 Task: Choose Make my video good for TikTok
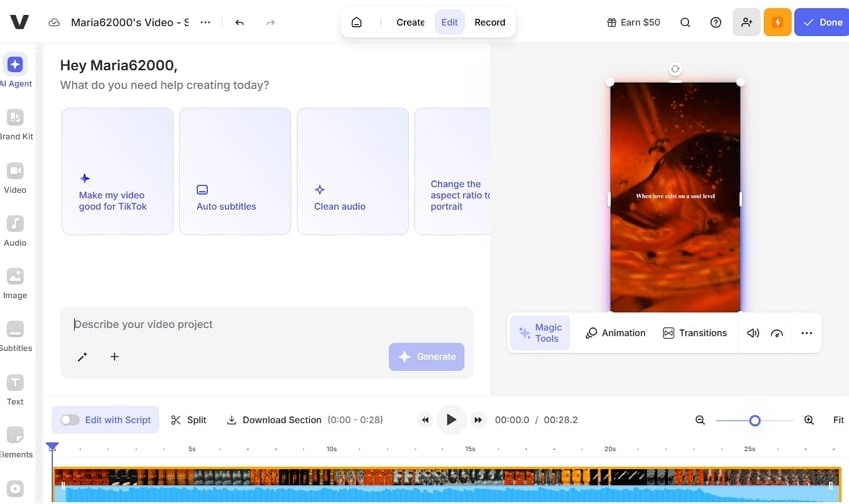tap(118, 171)
